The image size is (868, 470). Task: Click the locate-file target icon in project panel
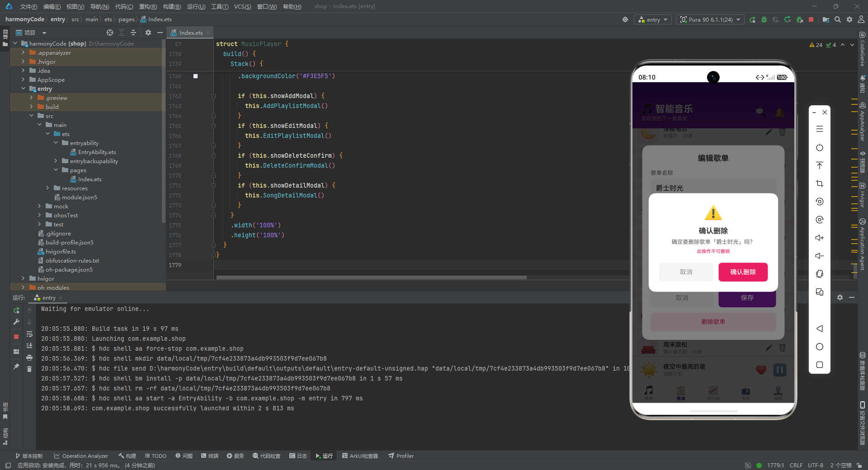(110, 33)
